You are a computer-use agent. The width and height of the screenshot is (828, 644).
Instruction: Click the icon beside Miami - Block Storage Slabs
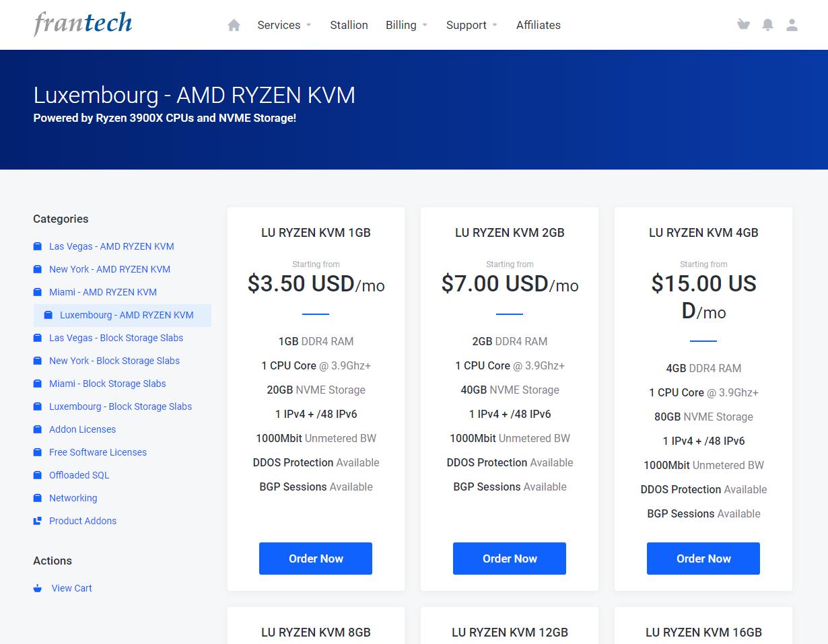pyautogui.click(x=38, y=384)
